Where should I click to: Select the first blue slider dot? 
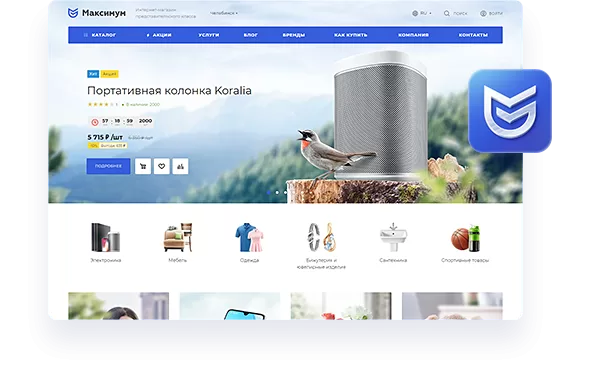(x=269, y=192)
